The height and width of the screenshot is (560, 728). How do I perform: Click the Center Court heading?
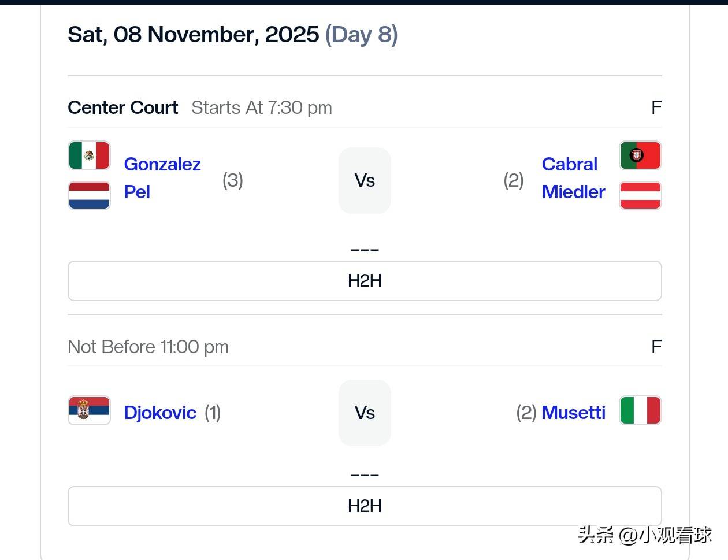click(x=123, y=107)
